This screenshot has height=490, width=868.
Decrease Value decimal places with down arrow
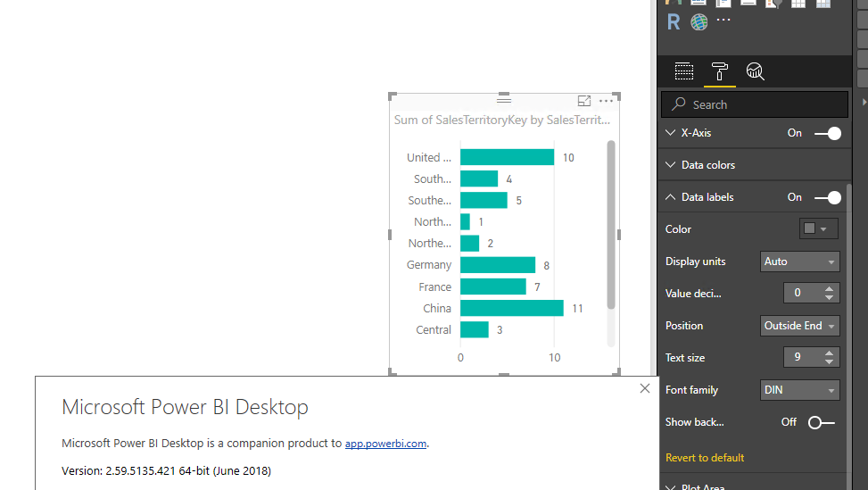pyautogui.click(x=829, y=297)
